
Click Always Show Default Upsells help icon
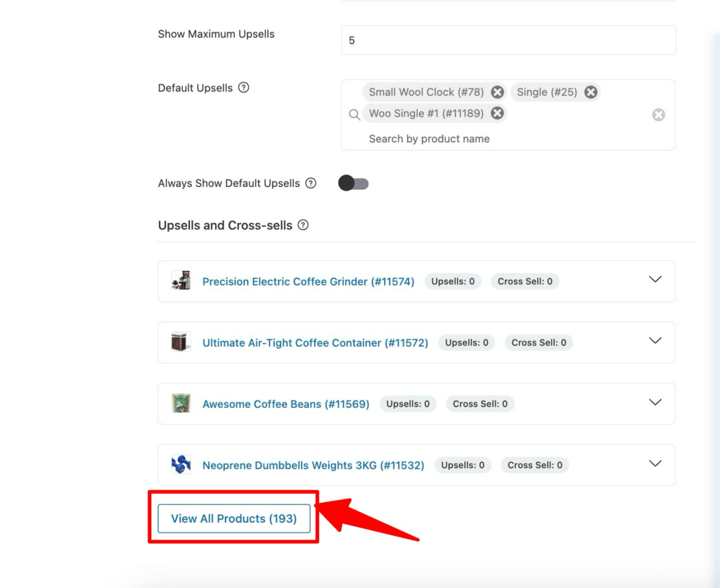(311, 184)
